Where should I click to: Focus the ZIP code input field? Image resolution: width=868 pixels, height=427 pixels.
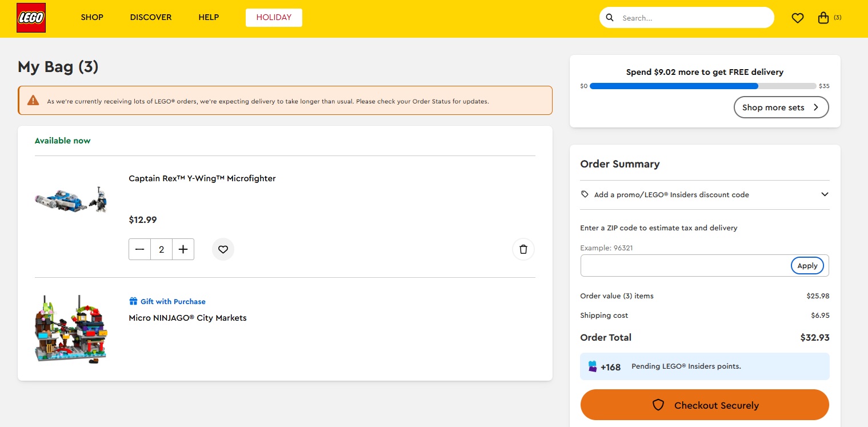(x=685, y=266)
